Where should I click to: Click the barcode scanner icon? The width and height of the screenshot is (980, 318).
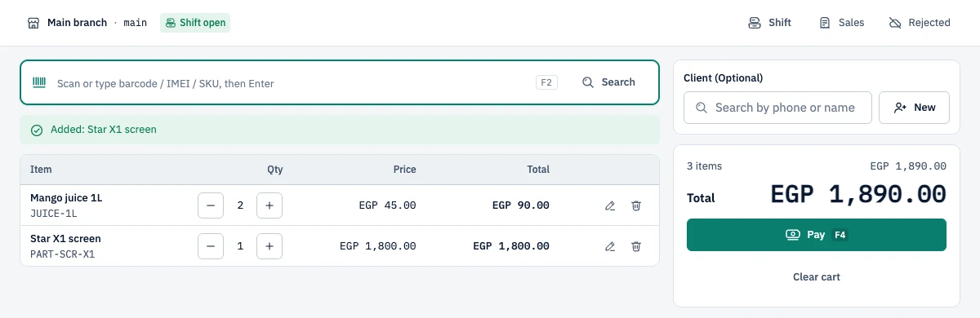(39, 82)
